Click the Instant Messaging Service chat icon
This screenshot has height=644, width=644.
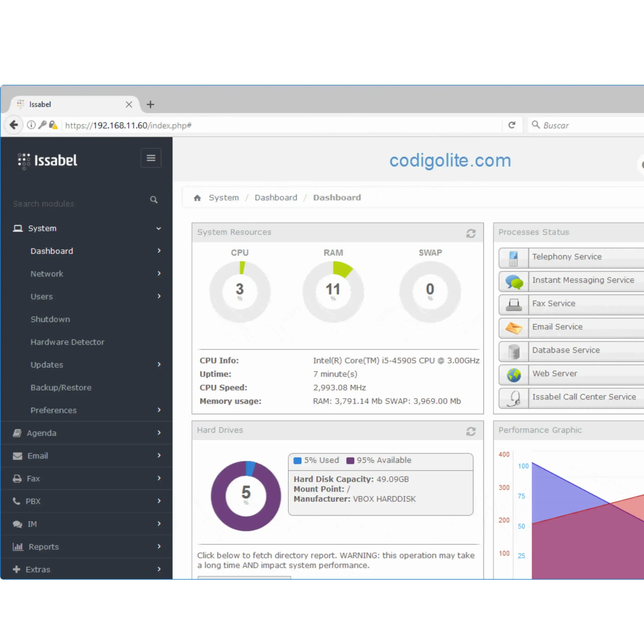514,282
